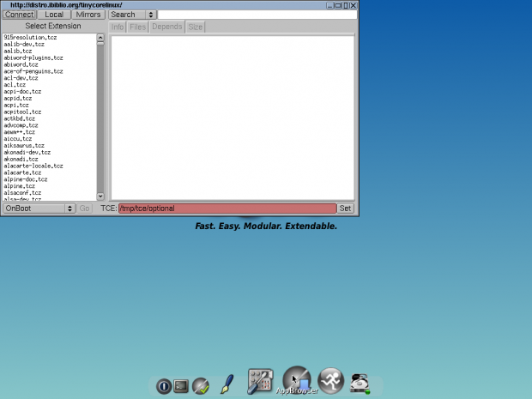Open the Control Panel screwdriver dock icon

[260, 381]
